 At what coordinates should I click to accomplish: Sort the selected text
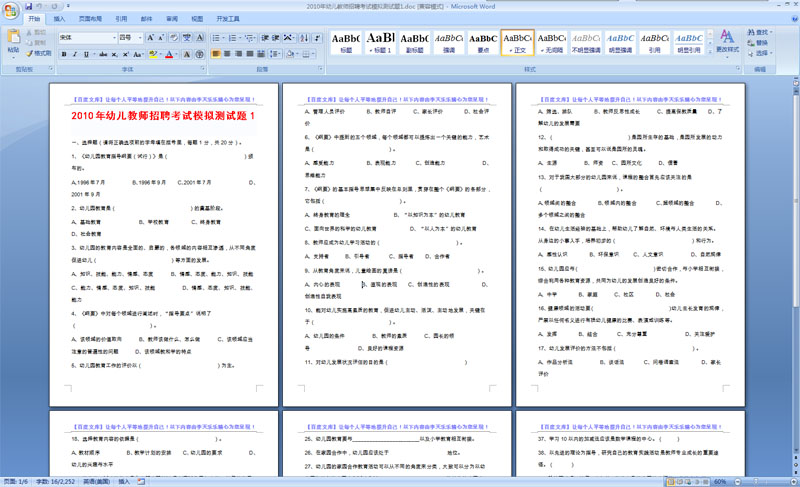coord(304,38)
